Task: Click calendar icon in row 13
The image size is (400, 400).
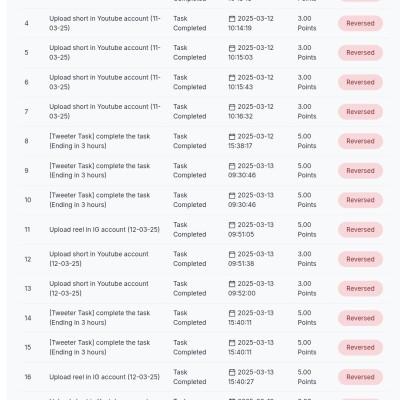Action: click(232, 284)
